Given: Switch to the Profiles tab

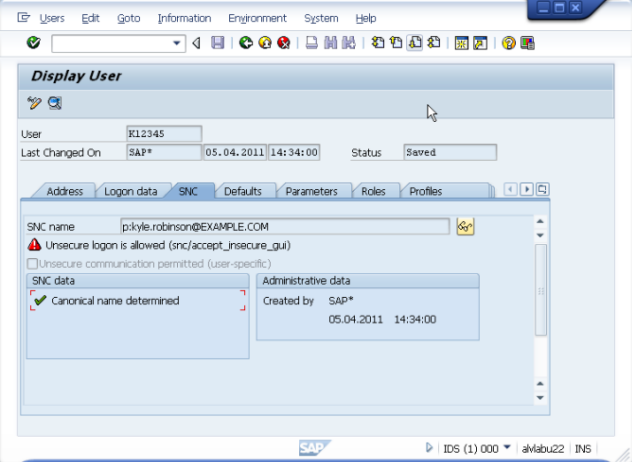Looking at the screenshot, I should tap(426, 191).
